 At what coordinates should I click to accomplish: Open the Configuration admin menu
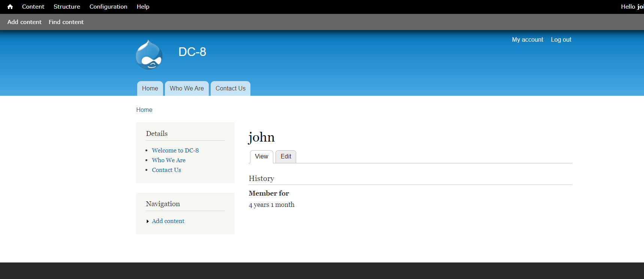108,7
